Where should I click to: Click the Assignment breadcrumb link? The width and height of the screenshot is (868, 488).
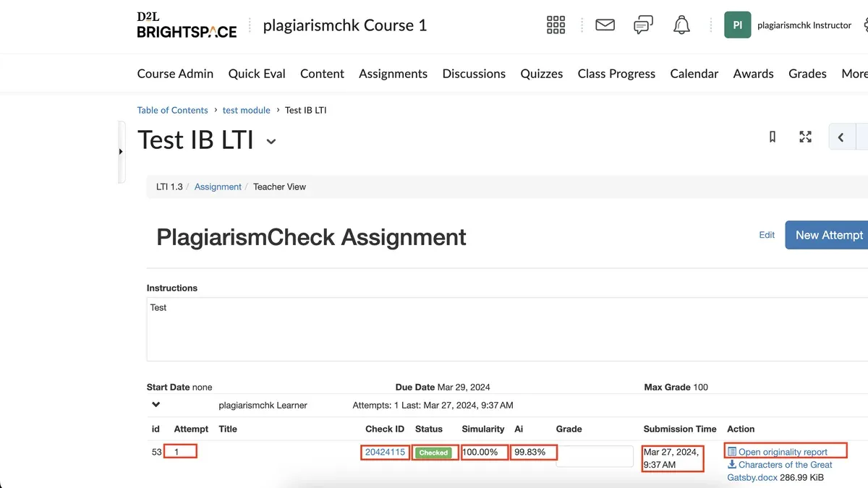click(x=218, y=187)
